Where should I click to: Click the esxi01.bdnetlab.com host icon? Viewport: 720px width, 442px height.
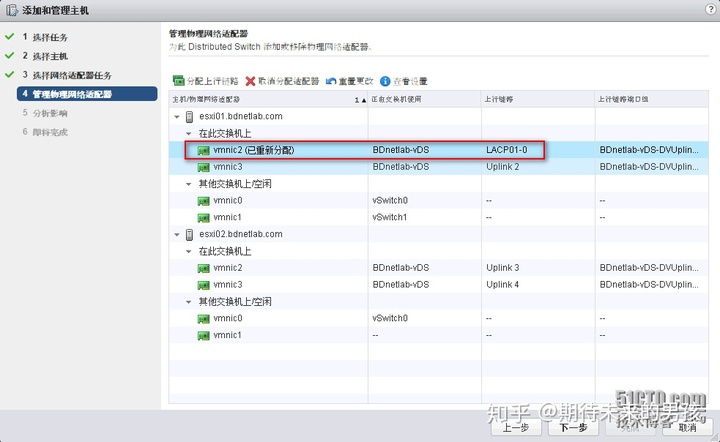pos(189,117)
